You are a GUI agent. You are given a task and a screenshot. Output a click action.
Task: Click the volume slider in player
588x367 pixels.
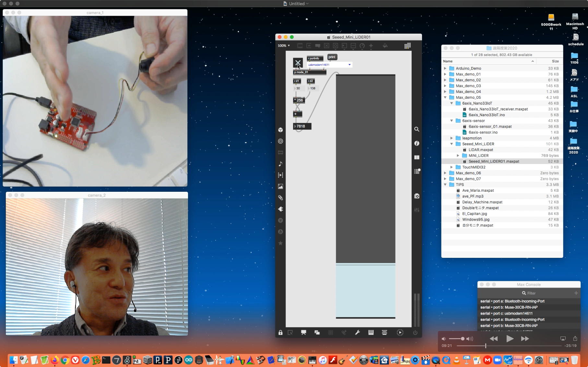tap(456, 339)
